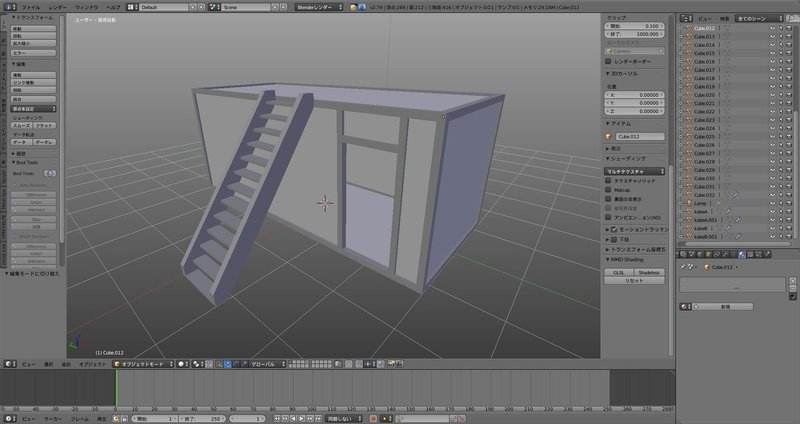Open the File menu
Image resolution: width=800 pixels, height=424 pixels.
coord(31,7)
